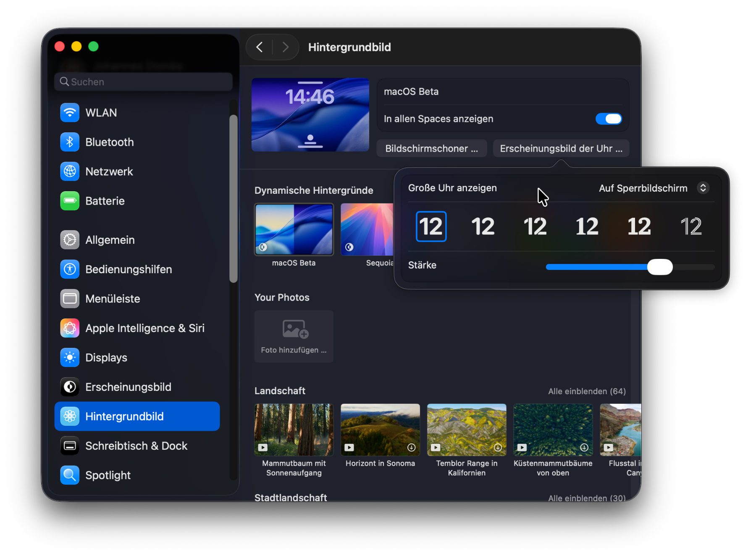Show all Landschaft wallpapers (64)
Screen dimensions: 756x556
pyautogui.click(x=586, y=391)
